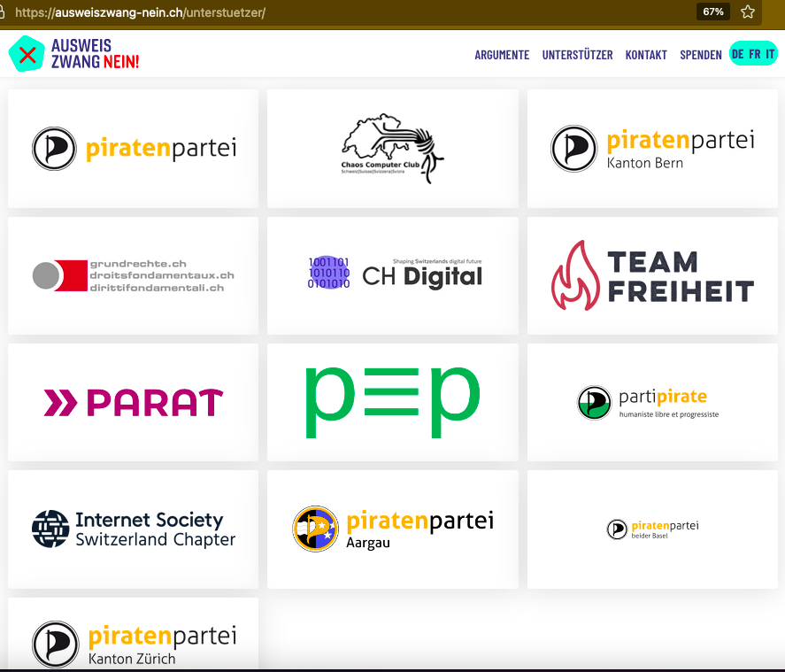Click the grundrechte.ch grey circle red square icon
The width and height of the screenshot is (785, 672).
(x=60, y=275)
